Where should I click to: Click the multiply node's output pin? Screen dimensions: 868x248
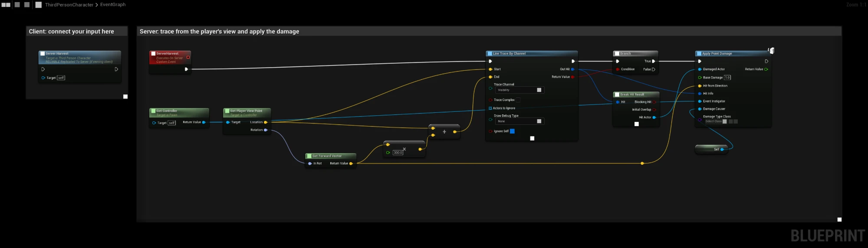pos(420,149)
